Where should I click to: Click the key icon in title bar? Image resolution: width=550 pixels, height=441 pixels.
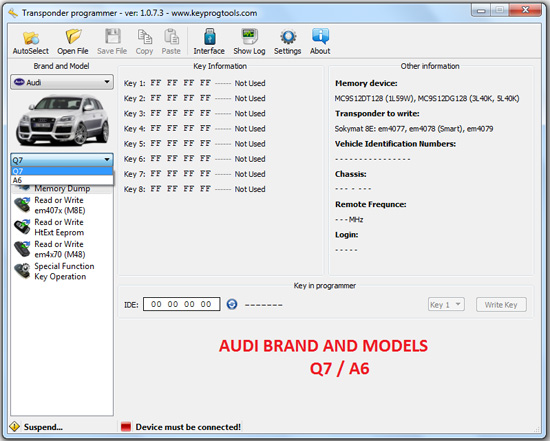click(13, 13)
